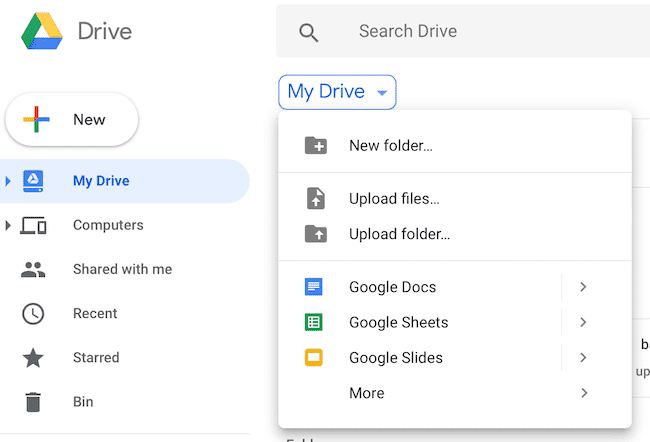Click the Google Sheets icon

click(314, 322)
